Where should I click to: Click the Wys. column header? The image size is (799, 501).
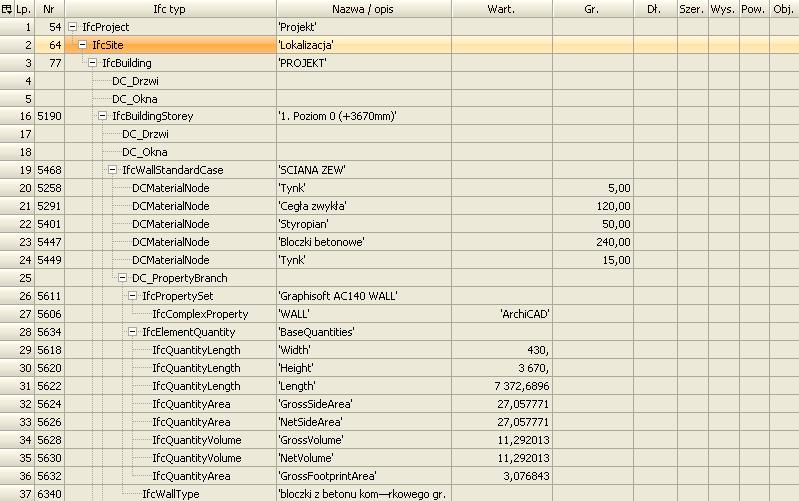[x=723, y=9]
